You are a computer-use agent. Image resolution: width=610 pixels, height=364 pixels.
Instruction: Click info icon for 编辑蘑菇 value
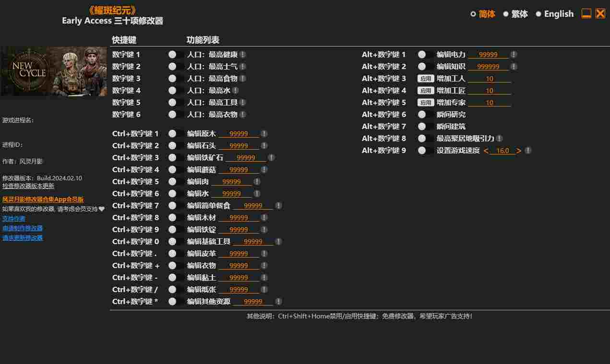[x=264, y=170]
